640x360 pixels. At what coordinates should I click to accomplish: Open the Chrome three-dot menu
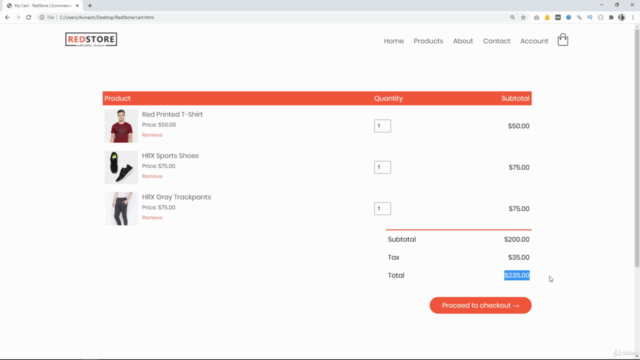[x=633, y=18]
